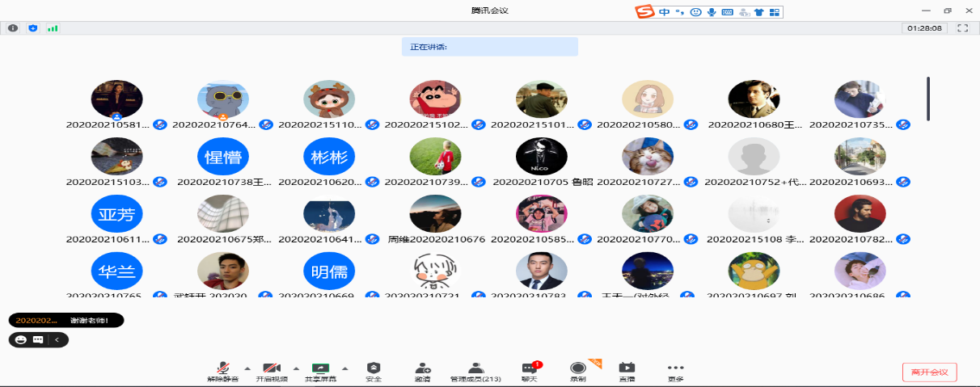Screen dimensions: 980x387
Task: Open the emoji reaction icon in floating bar
Action: [x=20, y=340]
